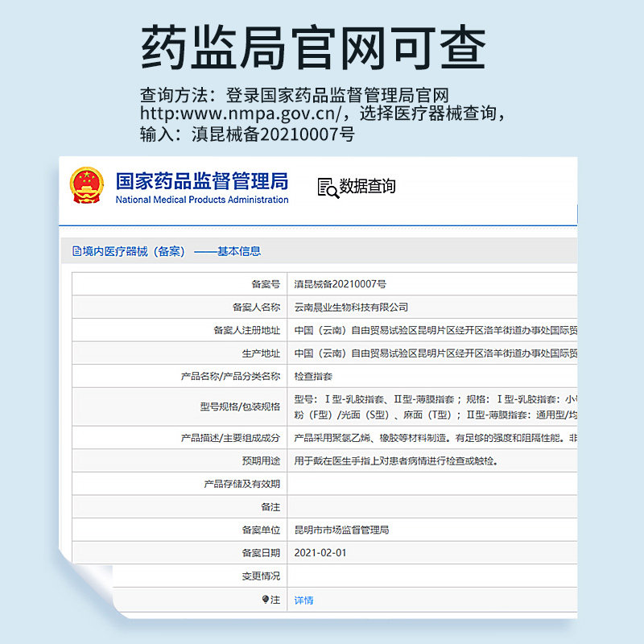The image size is (644, 644).
Task: Click the national emblem logo
Action: (x=86, y=188)
